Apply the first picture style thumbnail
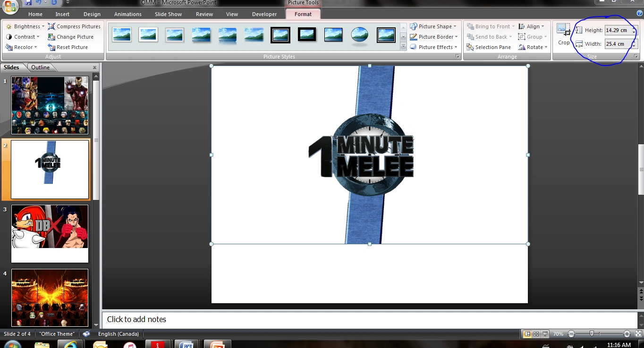This screenshot has width=644, height=348. [x=122, y=35]
